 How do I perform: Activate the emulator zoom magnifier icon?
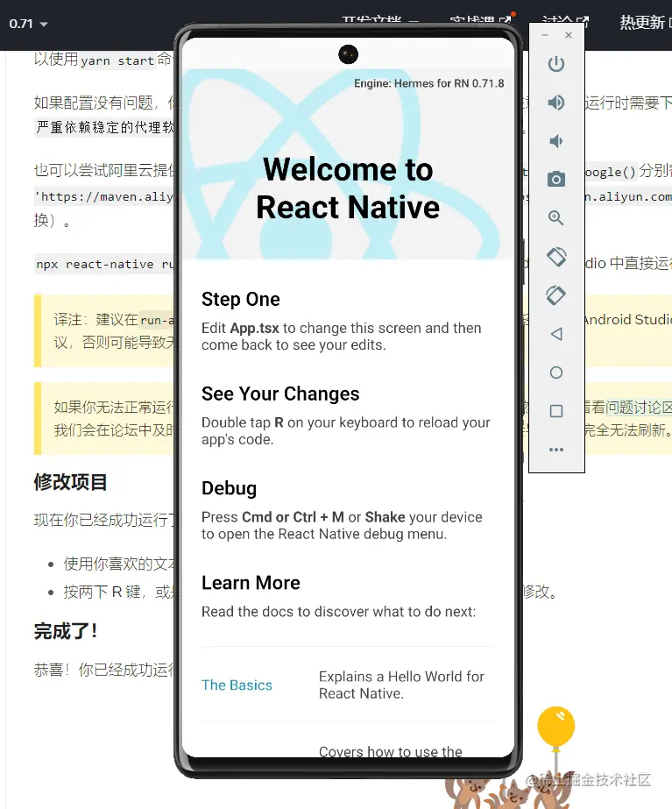556,217
